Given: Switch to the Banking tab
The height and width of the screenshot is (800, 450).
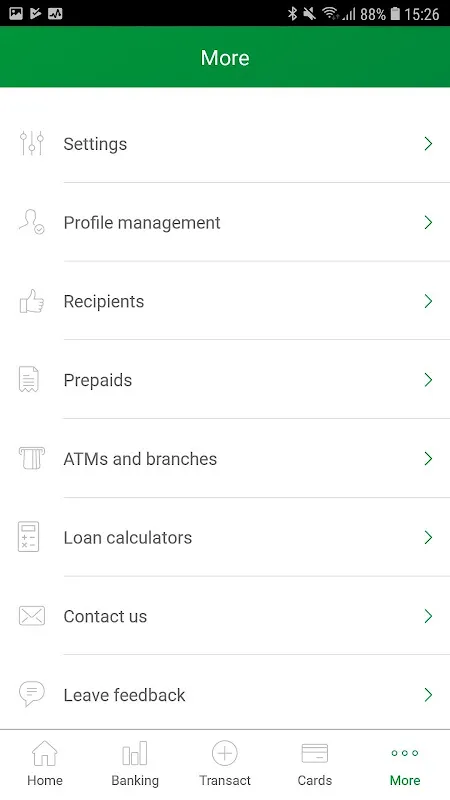Looking at the screenshot, I should pos(135,764).
